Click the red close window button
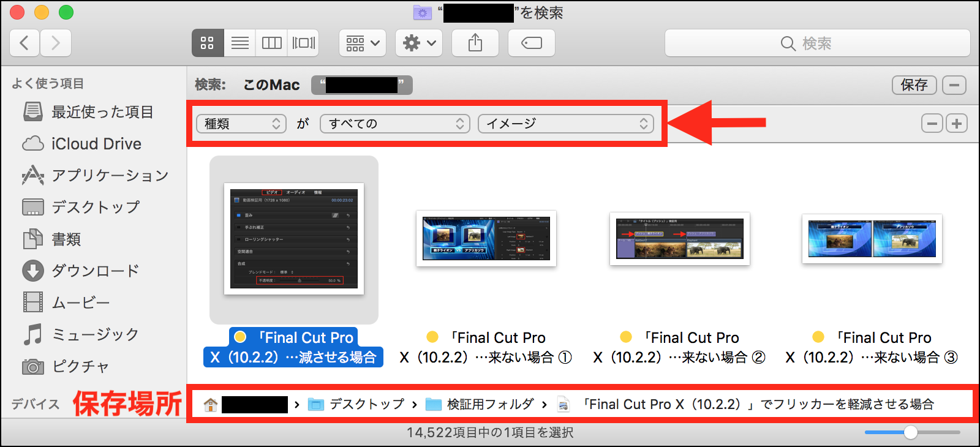Viewport: 980px width, 447px height. 17,12
